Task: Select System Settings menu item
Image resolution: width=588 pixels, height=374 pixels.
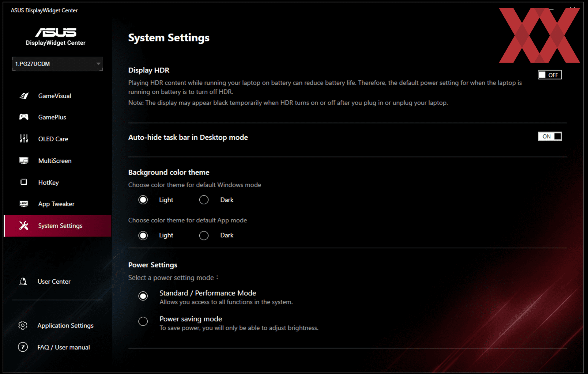Action: tap(58, 226)
